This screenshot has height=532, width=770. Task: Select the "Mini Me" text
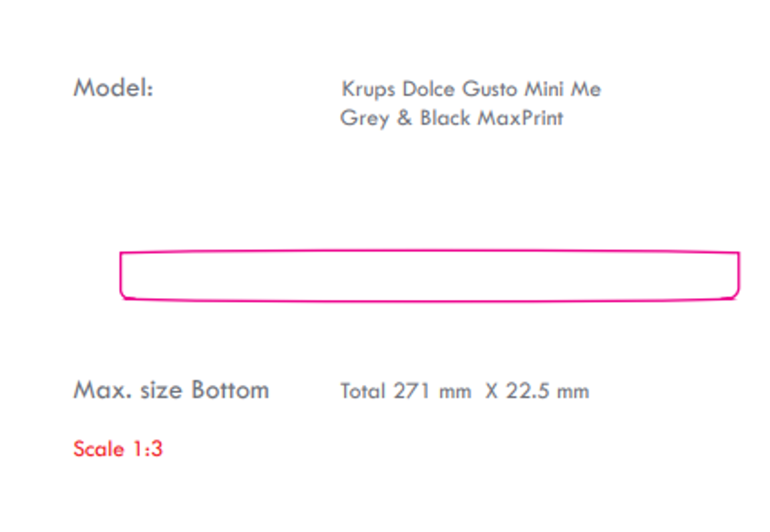coord(563,89)
